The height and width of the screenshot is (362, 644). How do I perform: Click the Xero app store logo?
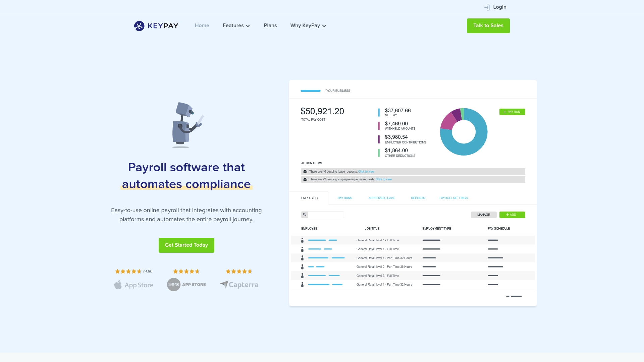186,285
